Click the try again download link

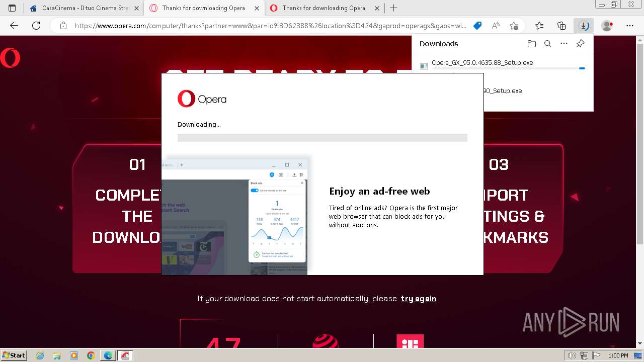[419, 299]
